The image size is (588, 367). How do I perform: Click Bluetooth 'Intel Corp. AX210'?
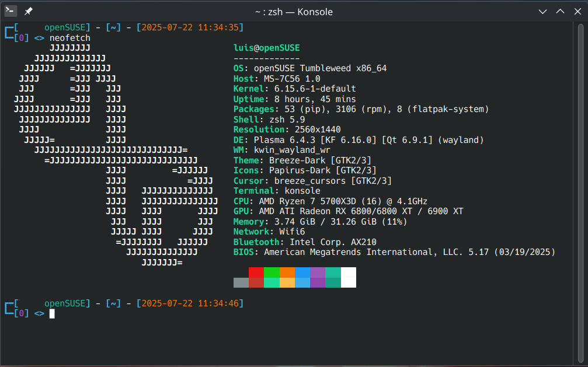(333, 242)
